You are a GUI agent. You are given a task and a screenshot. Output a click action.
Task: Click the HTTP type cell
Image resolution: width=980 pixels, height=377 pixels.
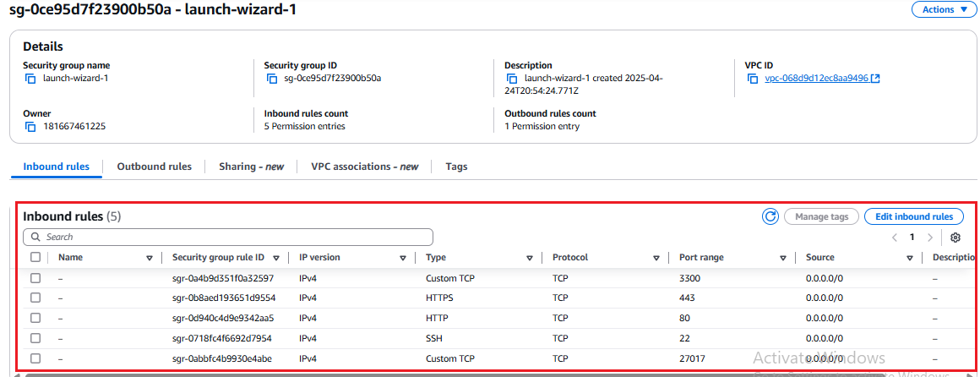(437, 318)
